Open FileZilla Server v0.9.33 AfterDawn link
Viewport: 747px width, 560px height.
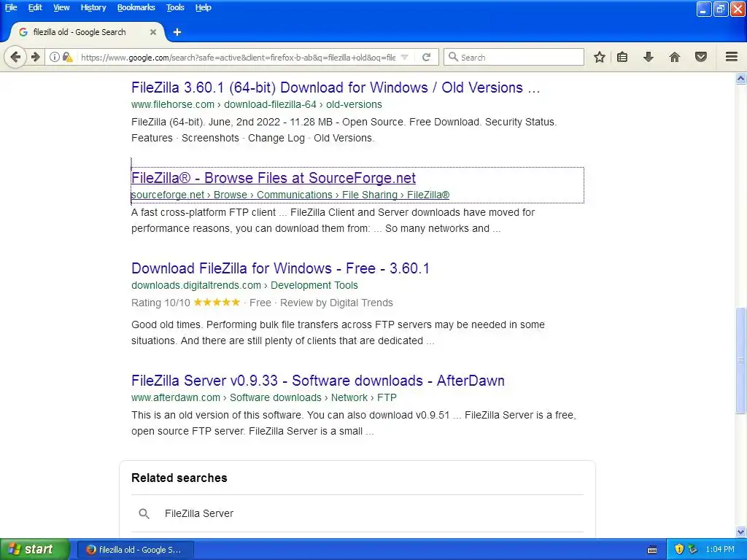pyautogui.click(x=318, y=381)
